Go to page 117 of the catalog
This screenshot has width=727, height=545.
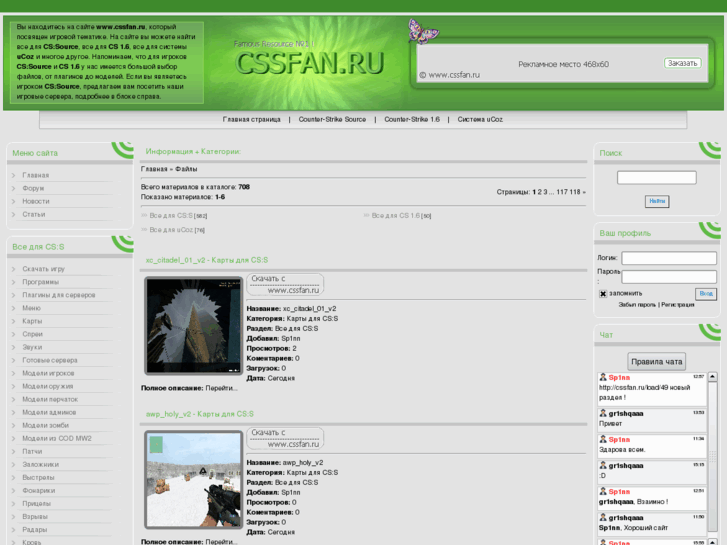coord(562,192)
